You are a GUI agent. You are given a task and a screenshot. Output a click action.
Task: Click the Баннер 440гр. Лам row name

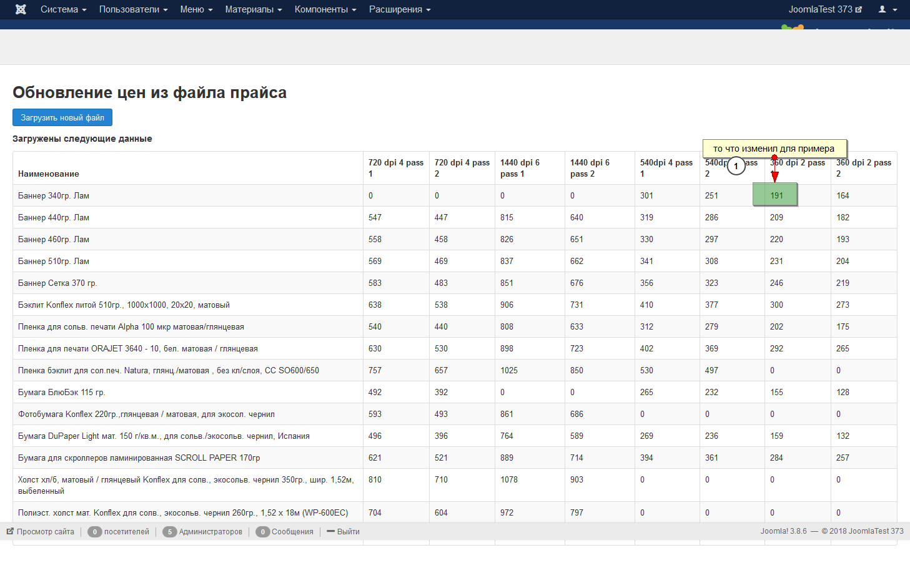pyautogui.click(x=54, y=217)
